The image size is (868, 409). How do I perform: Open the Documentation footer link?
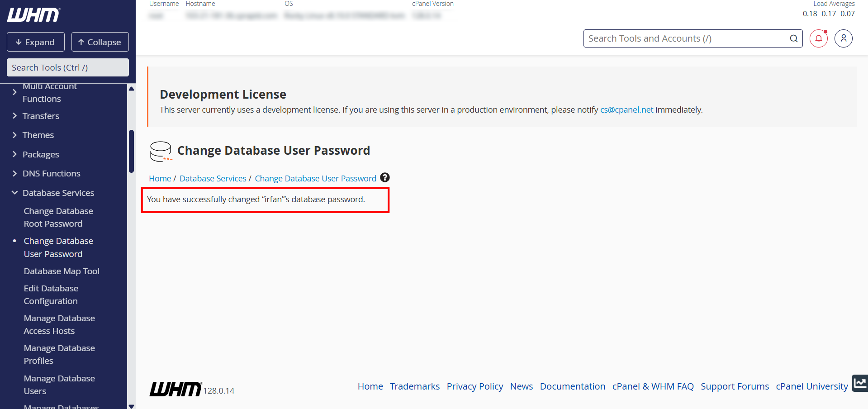(x=573, y=386)
